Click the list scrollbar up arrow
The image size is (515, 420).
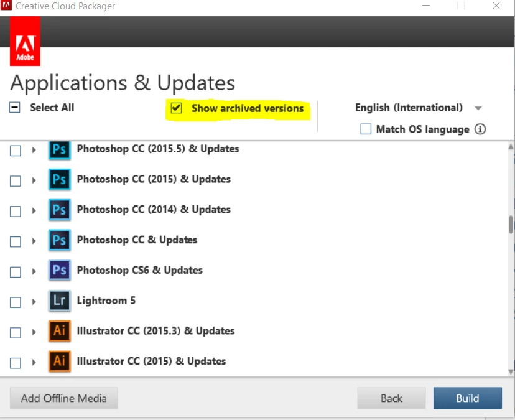click(511, 146)
